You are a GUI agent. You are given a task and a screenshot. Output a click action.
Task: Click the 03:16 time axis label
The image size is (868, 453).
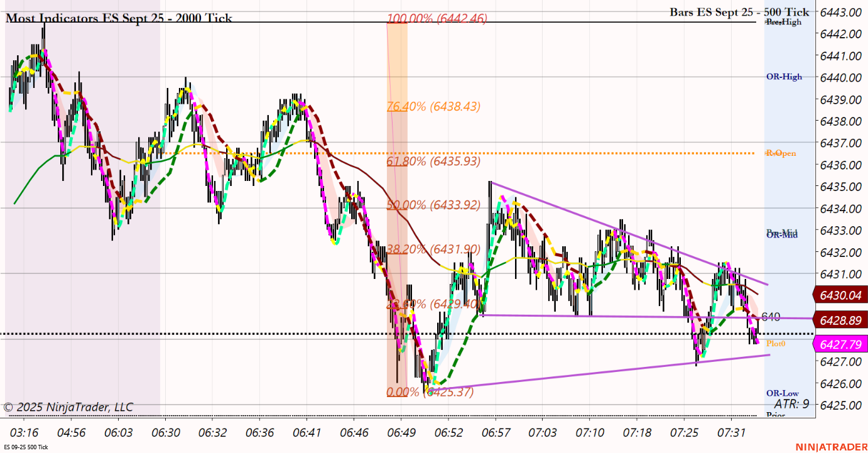24,433
